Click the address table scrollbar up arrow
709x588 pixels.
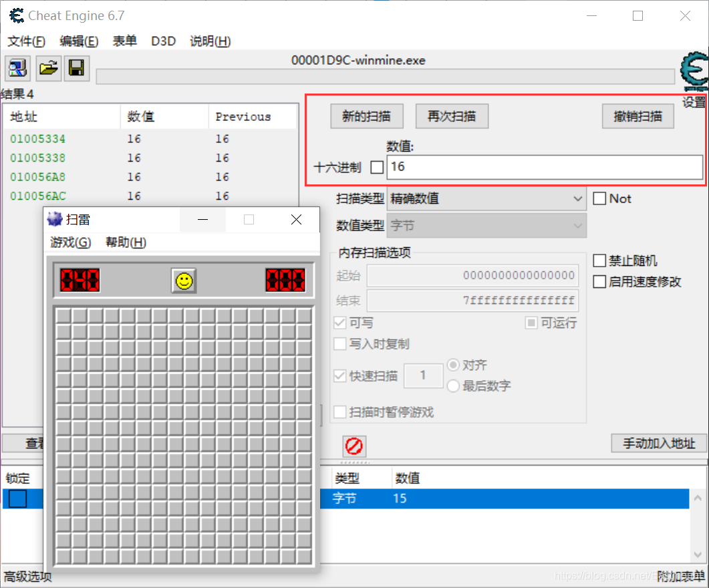point(698,498)
